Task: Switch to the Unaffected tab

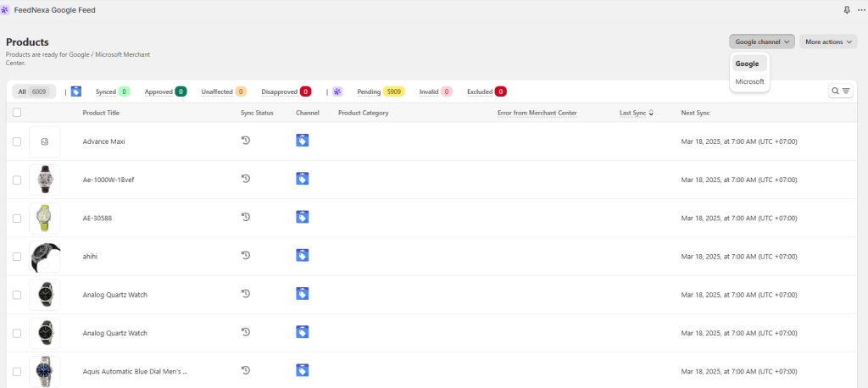Action: (224, 91)
